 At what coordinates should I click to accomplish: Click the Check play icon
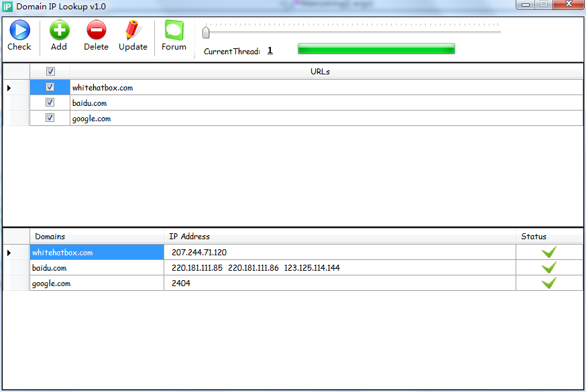pos(19,30)
